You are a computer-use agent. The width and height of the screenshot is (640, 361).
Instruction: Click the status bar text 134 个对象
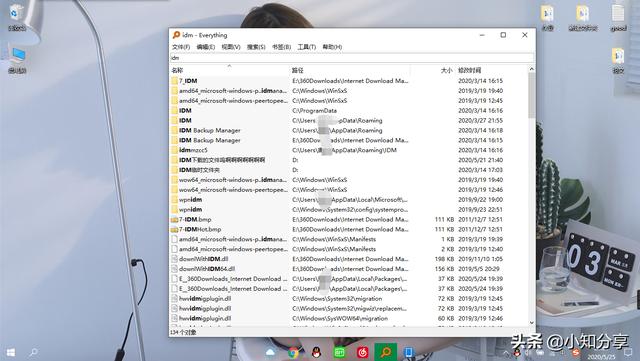pos(183,332)
